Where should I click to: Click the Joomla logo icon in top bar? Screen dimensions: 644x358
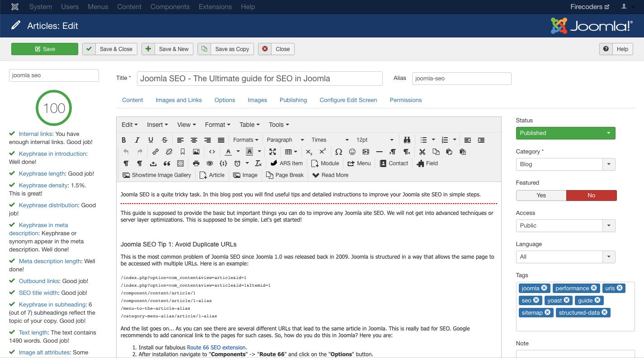coord(15,7)
